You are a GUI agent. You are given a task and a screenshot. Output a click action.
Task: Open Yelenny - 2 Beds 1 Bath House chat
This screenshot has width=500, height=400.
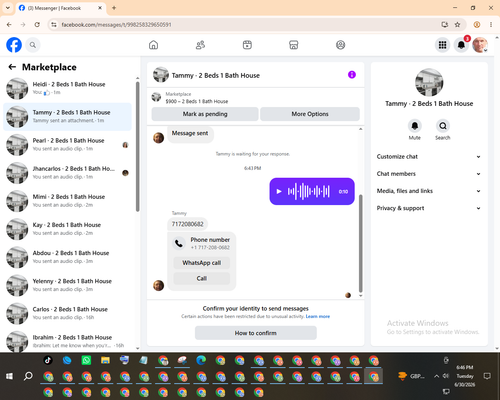(67, 285)
